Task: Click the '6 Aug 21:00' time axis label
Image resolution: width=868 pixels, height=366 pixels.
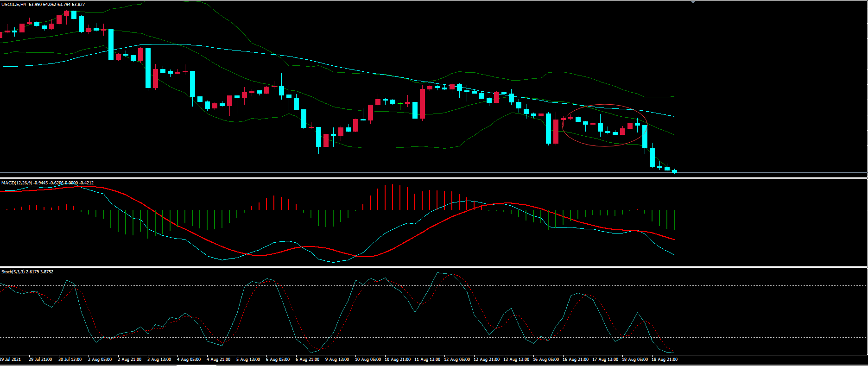Action: click(307, 360)
